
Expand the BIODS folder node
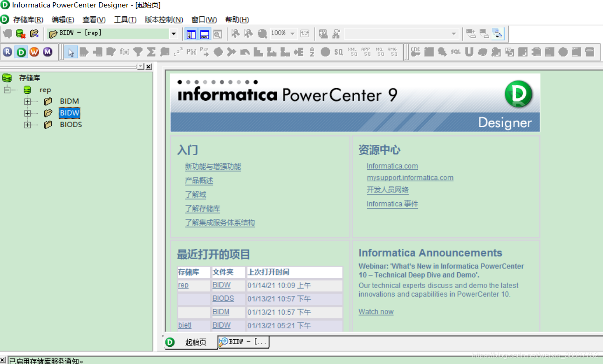coord(27,124)
